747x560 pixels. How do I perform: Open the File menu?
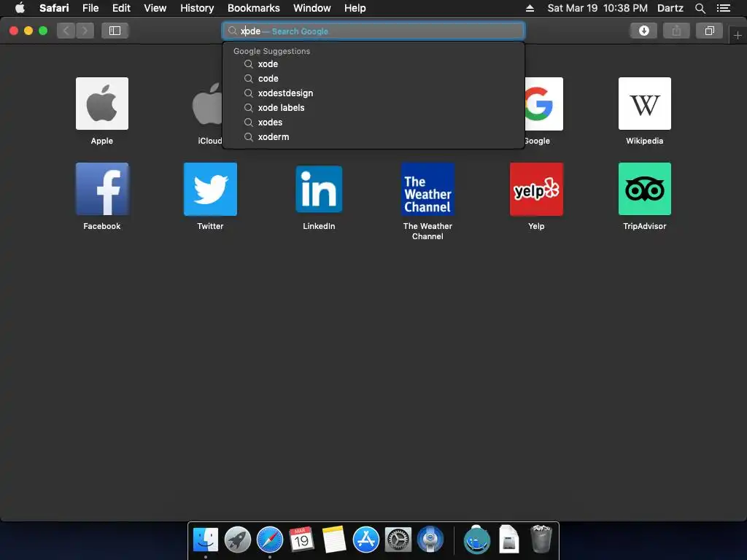tap(90, 8)
